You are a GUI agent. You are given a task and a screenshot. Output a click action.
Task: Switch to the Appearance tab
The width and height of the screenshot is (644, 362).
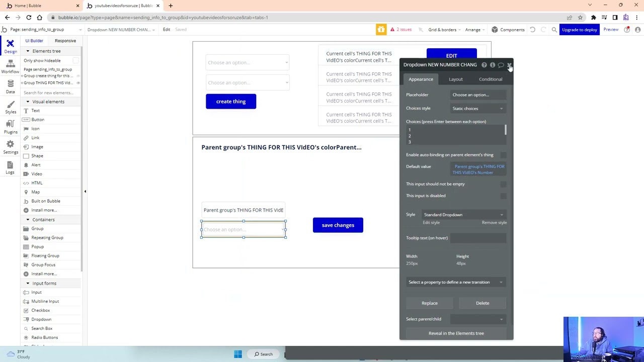[x=421, y=79]
